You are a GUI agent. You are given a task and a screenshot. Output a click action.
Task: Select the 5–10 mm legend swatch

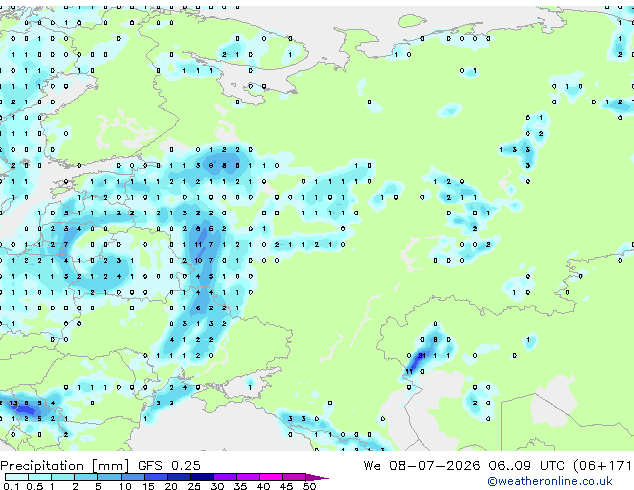click(109, 477)
